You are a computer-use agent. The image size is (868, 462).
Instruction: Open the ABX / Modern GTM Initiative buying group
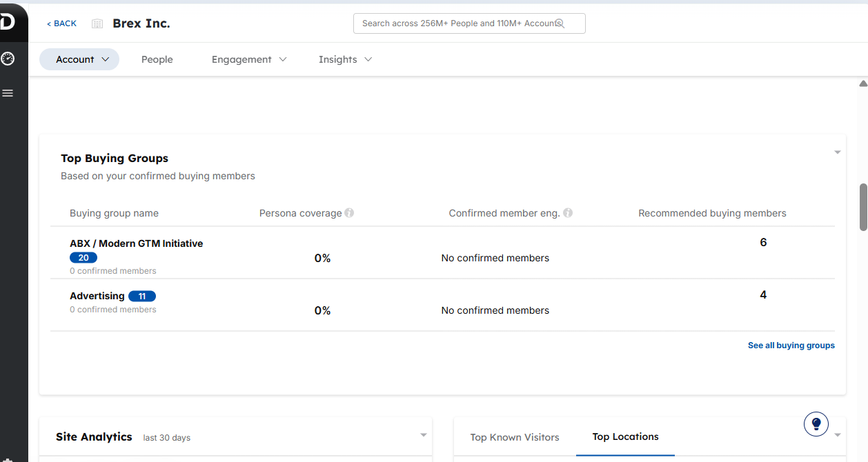[x=136, y=243]
